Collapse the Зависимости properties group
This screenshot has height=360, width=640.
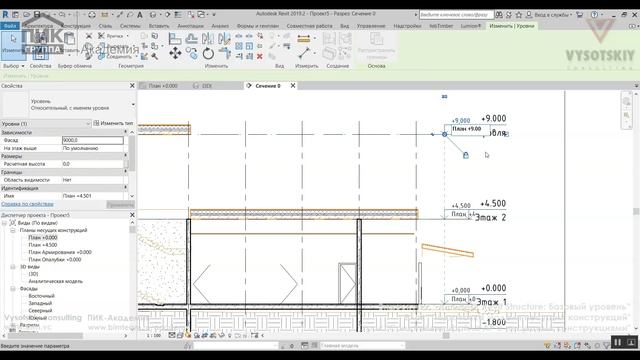[125, 132]
